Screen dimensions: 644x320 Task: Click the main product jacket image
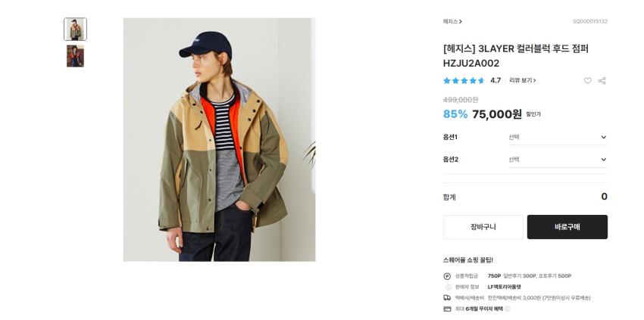(219, 139)
